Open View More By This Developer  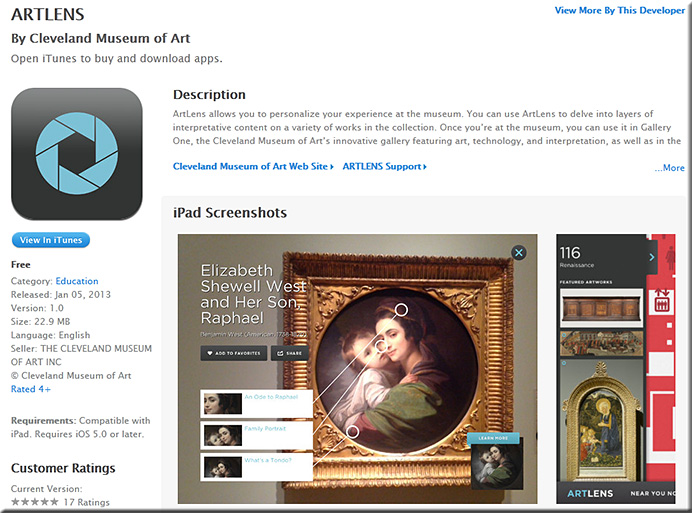620,11
